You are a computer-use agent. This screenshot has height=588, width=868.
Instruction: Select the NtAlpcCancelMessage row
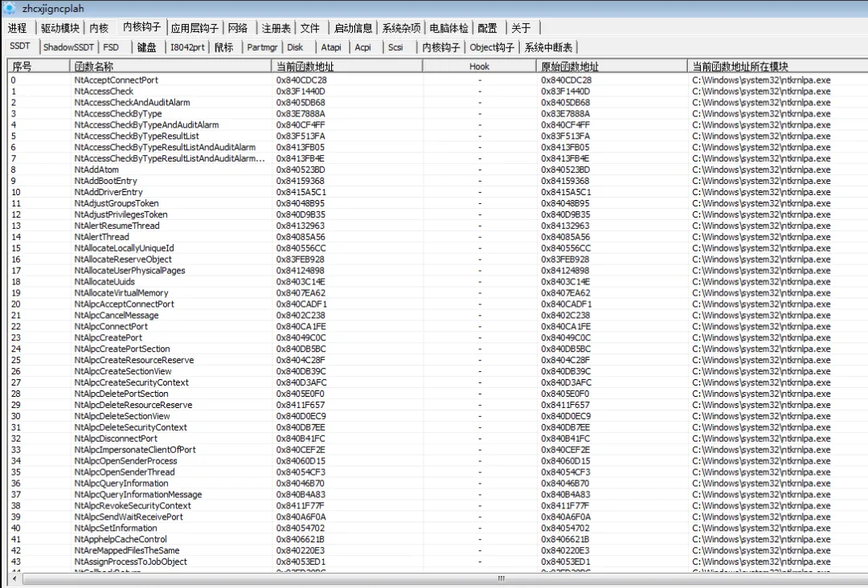438,316
